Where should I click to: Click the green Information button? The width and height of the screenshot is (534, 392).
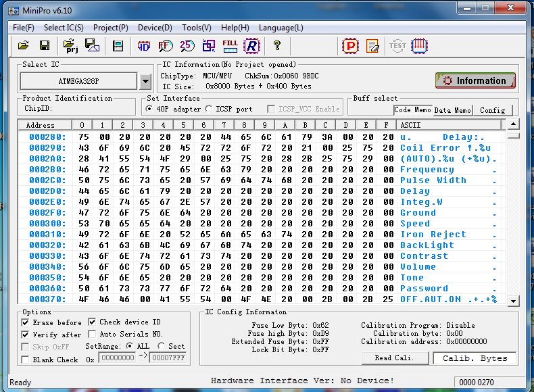475,80
